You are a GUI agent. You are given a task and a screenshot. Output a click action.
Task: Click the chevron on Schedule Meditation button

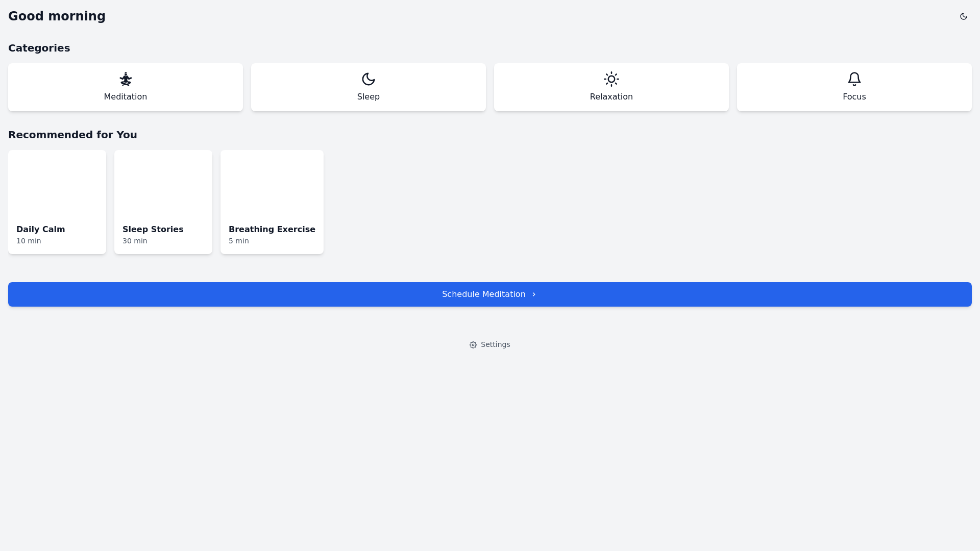(x=534, y=294)
